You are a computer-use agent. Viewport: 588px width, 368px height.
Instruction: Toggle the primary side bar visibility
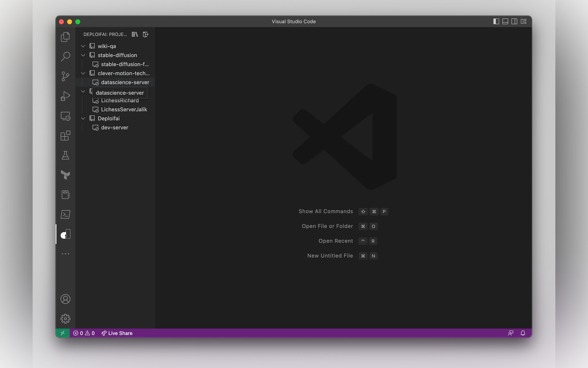point(496,21)
